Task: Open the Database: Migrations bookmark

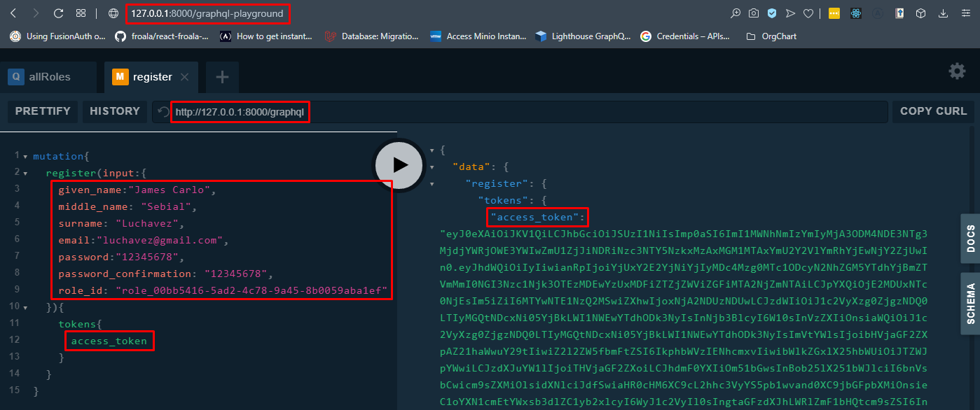Action: [371, 36]
